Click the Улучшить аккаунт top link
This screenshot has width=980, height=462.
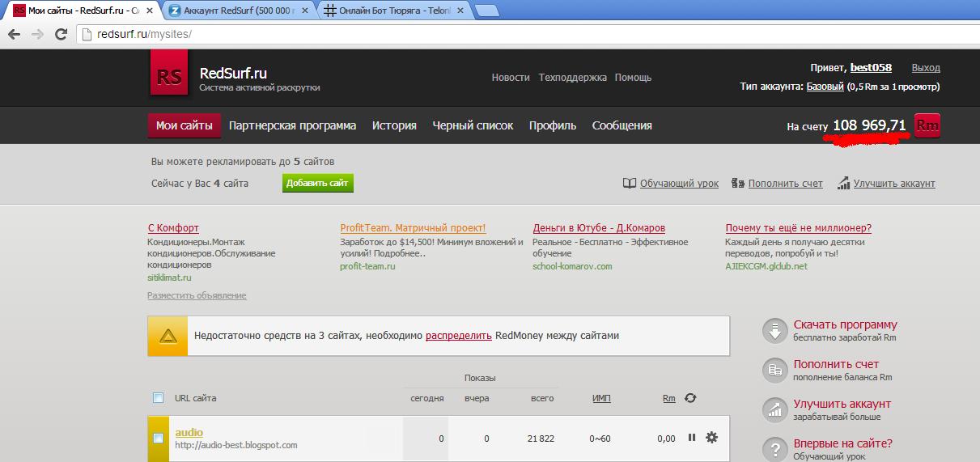(x=894, y=184)
